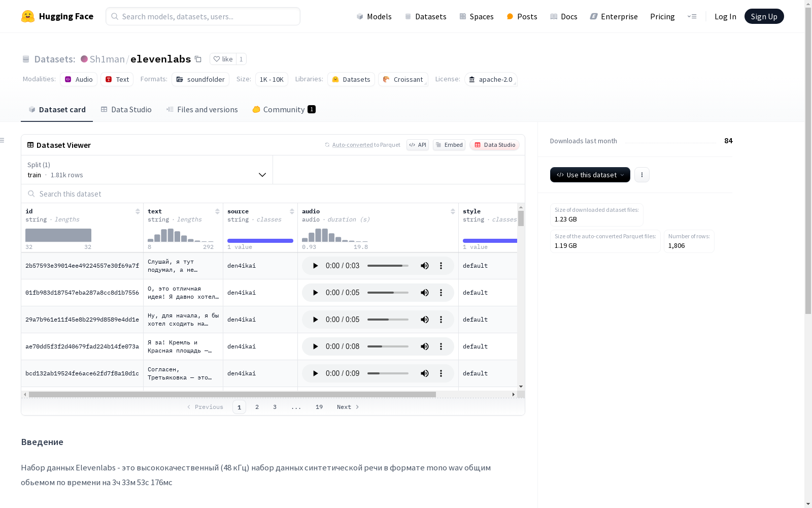Sort by the source column

[x=292, y=211]
